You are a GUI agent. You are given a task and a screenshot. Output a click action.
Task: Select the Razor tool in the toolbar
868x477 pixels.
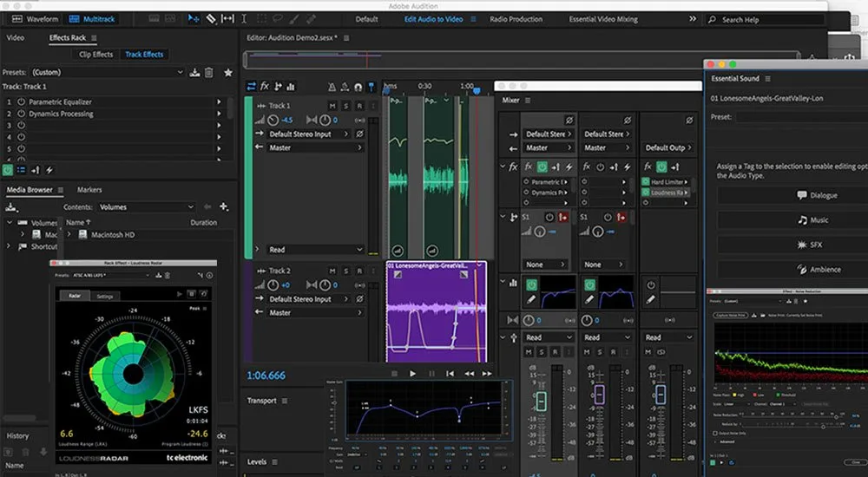pos(210,18)
